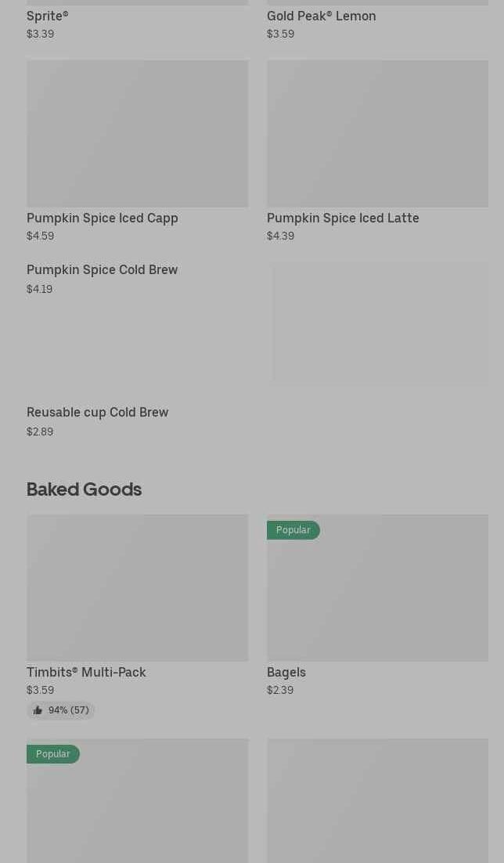Open the Sprite item

coord(47,16)
